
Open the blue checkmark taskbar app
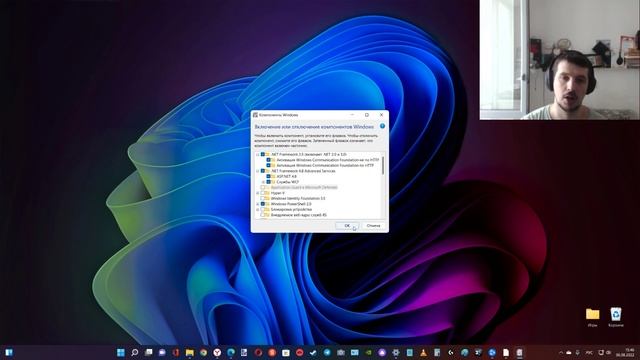point(313,352)
